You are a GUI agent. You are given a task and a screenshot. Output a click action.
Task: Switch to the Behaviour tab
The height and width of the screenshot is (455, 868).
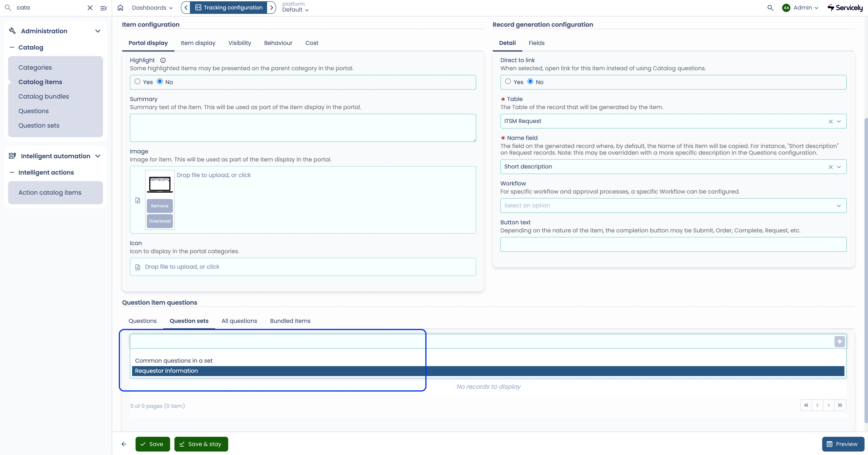278,43
